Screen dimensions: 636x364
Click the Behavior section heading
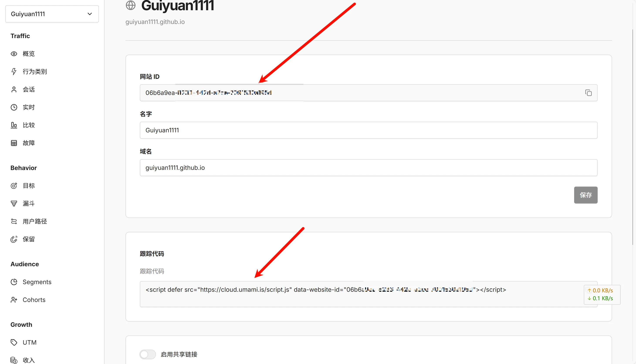click(x=24, y=168)
